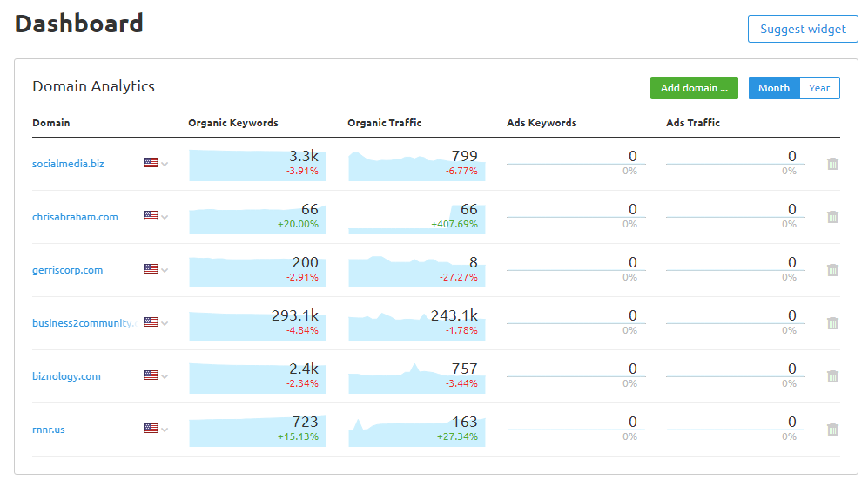
Task: Click the +407.69% organic traffic chart for chrisabraham.com
Action: point(417,218)
